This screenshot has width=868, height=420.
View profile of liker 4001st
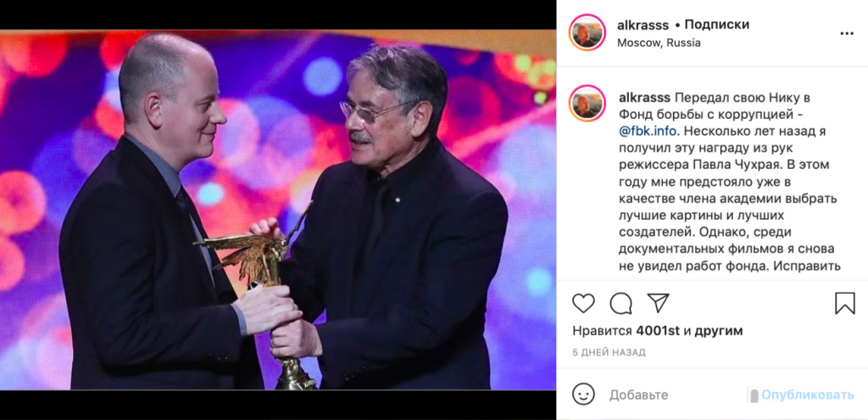click(x=658, y=332)
